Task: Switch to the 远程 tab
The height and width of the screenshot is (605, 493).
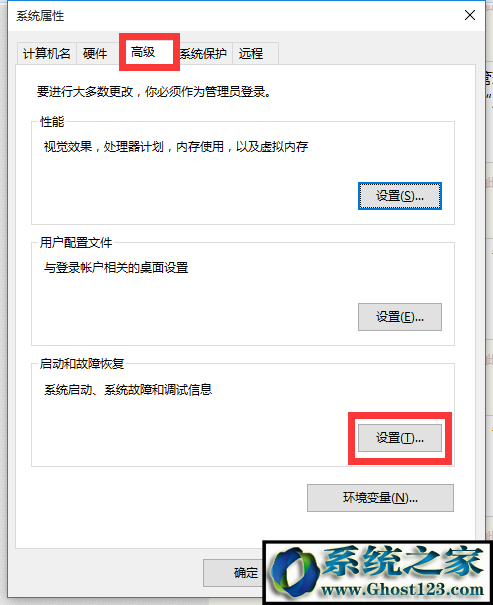Action: click(x=251, y=53)
